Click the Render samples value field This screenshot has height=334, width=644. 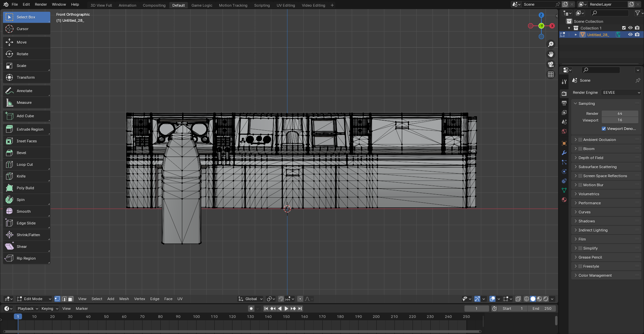tap(620, 114)
